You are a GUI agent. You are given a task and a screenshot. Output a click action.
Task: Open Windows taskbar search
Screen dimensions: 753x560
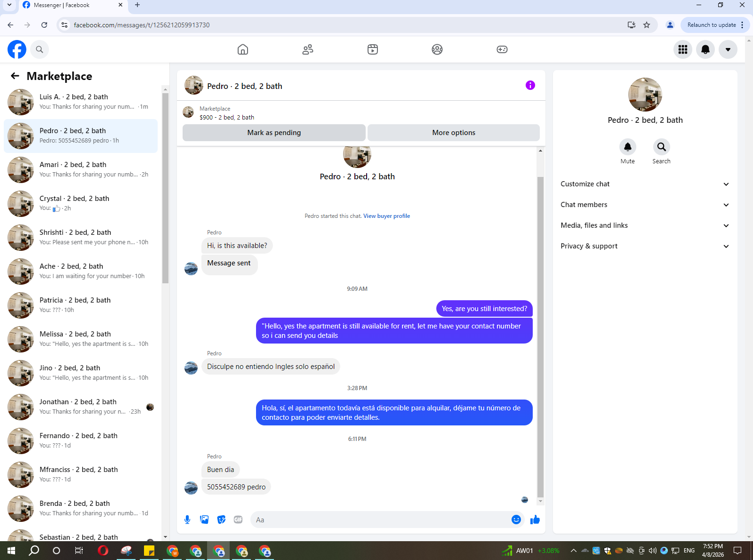pyautogui.click(x=34, y=551)
